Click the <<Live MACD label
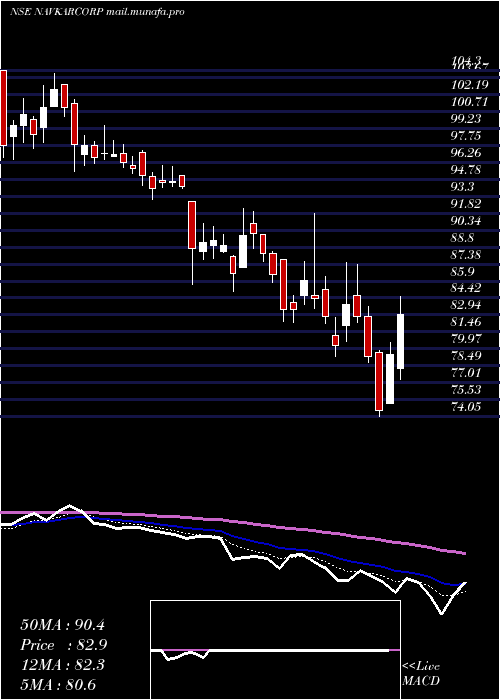The height and width of the screenshot is (700, 500). 421,674
